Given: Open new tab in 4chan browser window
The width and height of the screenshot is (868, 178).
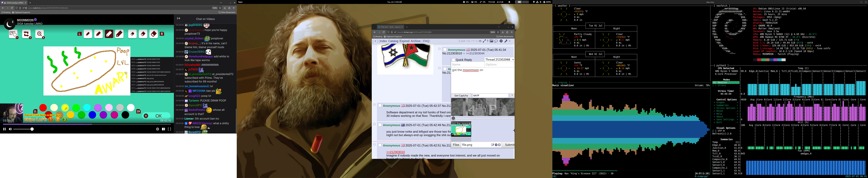Looking at the screenshot, I should coord(407,27).
